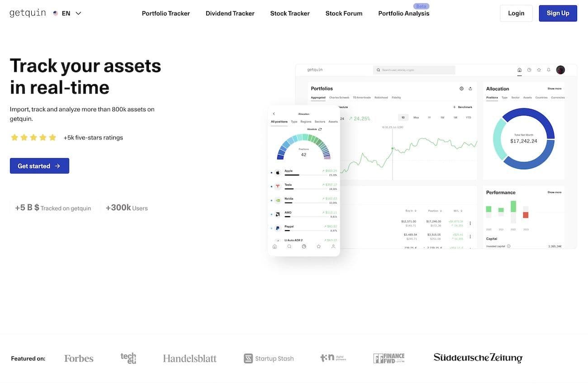Select the 1D chart range

403,118
